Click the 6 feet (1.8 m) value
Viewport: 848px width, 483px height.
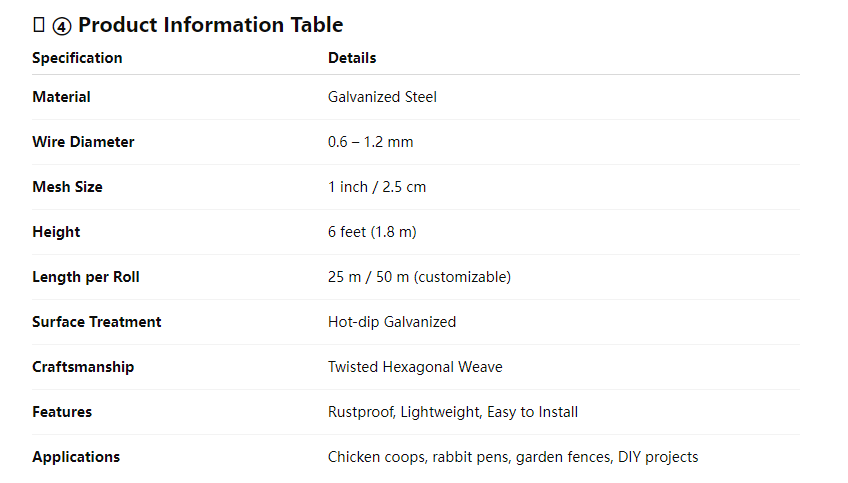click(372, 232)
